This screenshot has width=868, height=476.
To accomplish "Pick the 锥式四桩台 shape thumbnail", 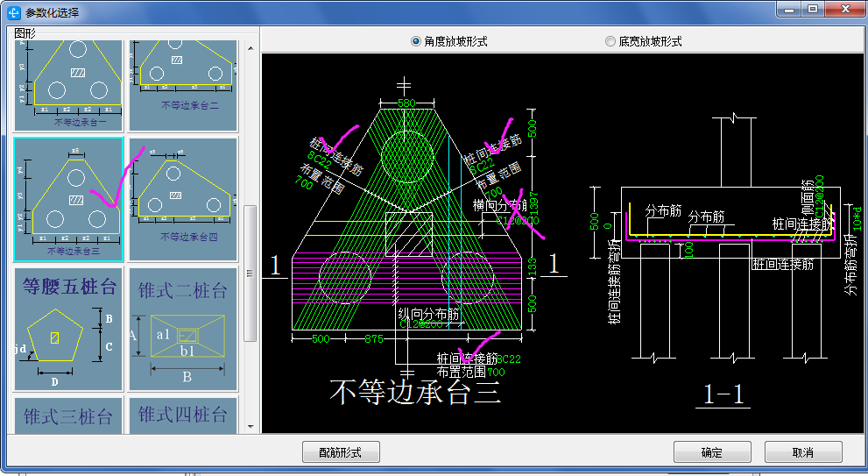I will tap(183, 415).
